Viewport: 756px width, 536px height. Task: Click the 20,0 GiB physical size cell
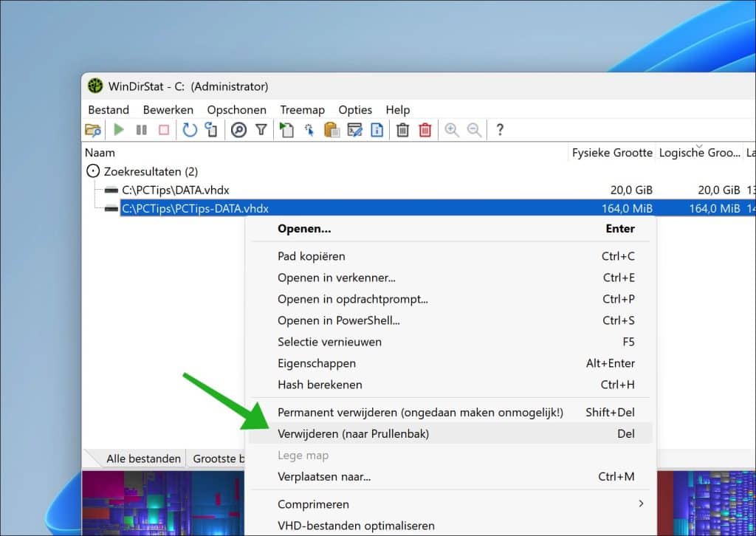pos(631,190)
